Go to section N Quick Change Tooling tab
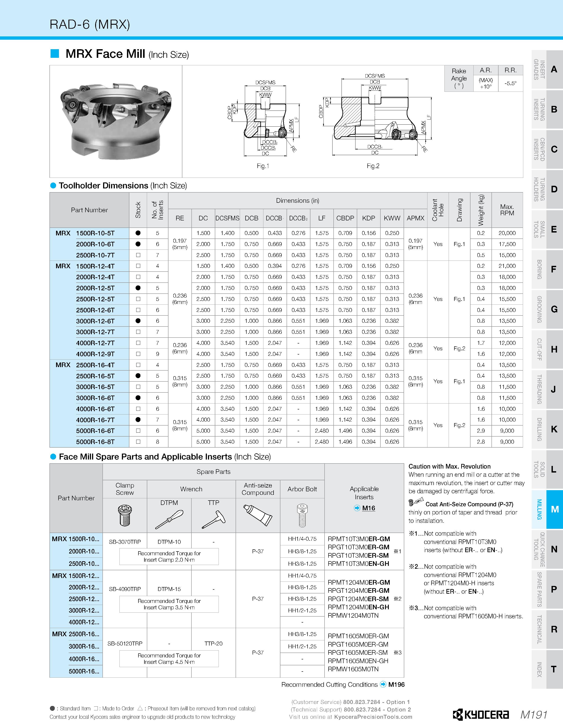 [x=547, y=549]
